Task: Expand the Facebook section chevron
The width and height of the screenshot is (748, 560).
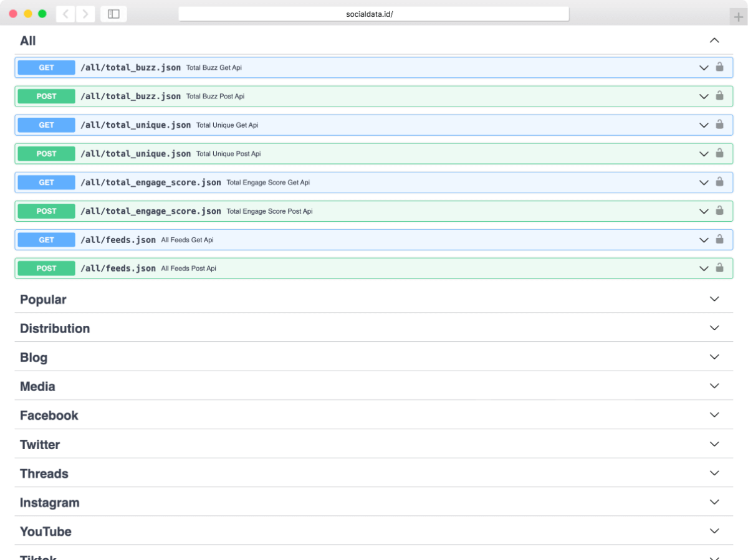Action: click(714, 415)
